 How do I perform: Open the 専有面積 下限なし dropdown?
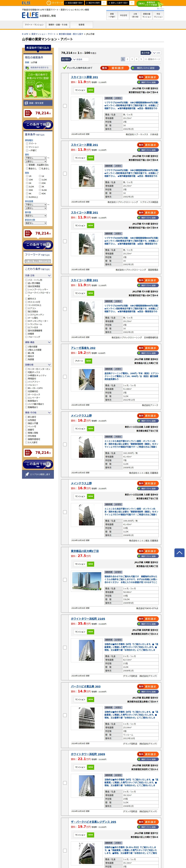(x=36, y=205)
